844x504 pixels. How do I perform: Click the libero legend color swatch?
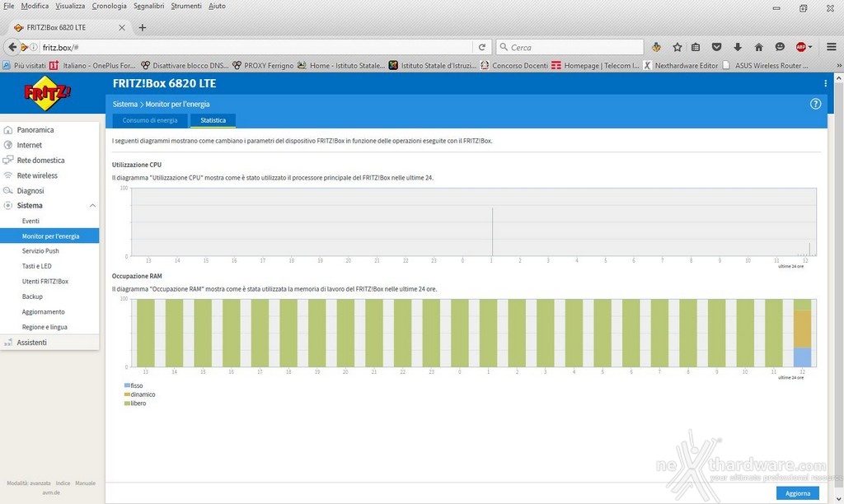[x=127, y=403]
